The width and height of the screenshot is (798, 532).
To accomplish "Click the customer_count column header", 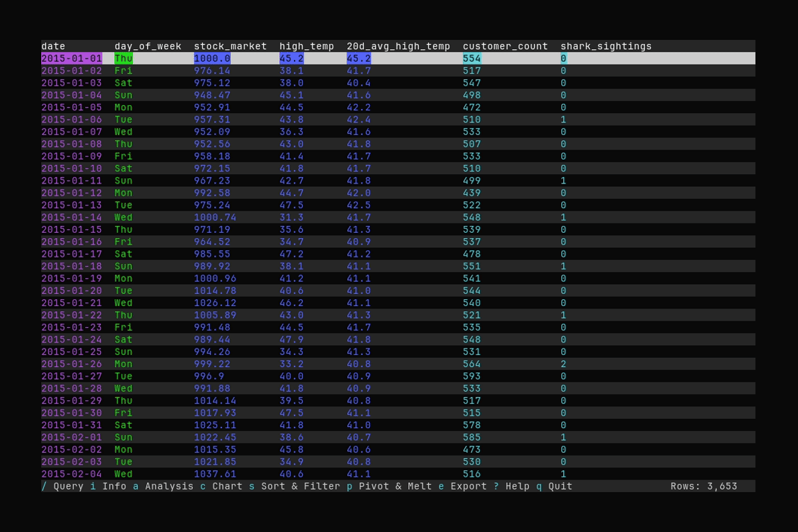I will point(506,46).
